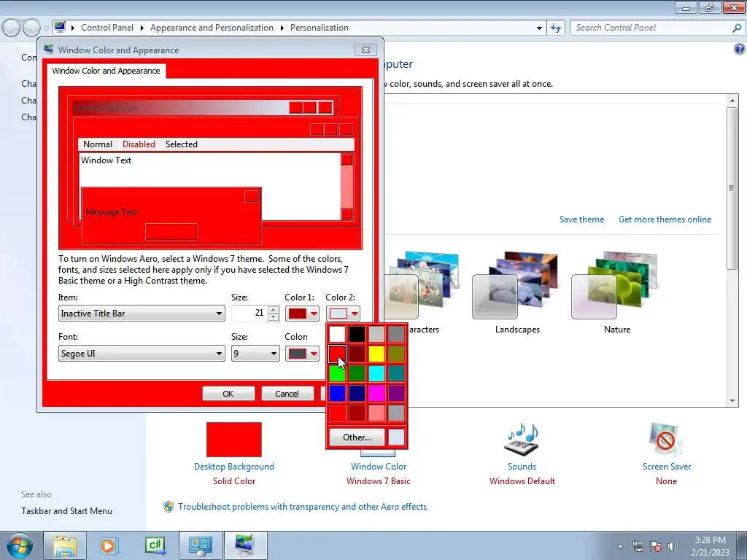Click Appearance and Personalization breadcrumb
Viewport: 747px width, 560px height.
(x=212, y=28)
